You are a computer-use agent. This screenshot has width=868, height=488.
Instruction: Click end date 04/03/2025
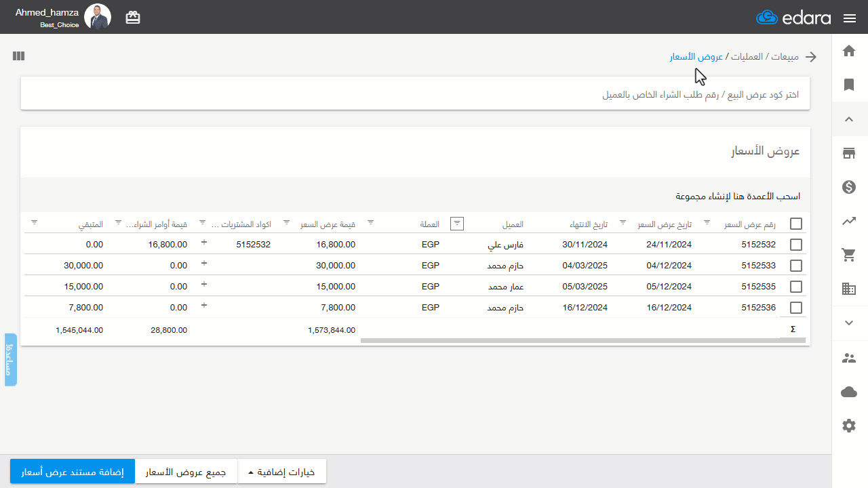pos(585,266)
